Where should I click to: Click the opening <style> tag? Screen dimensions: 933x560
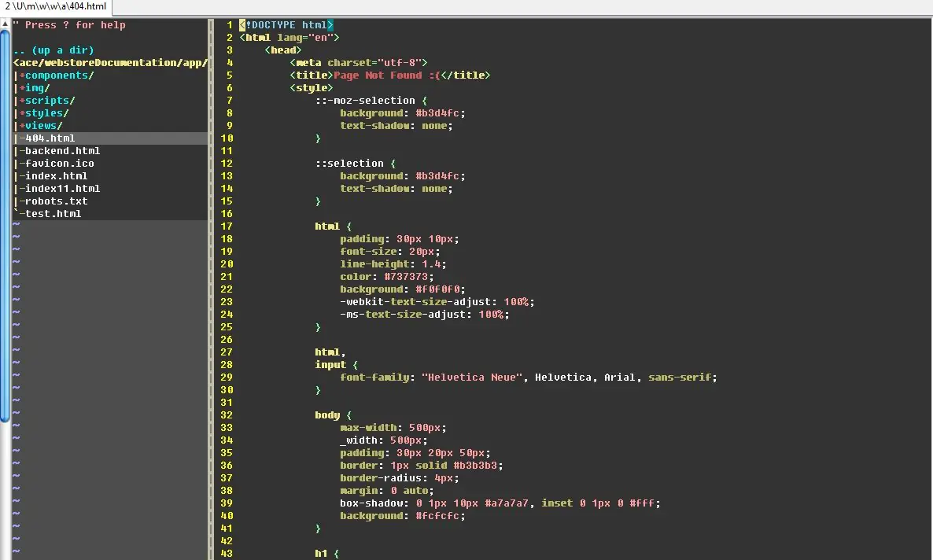pos(312,88)
